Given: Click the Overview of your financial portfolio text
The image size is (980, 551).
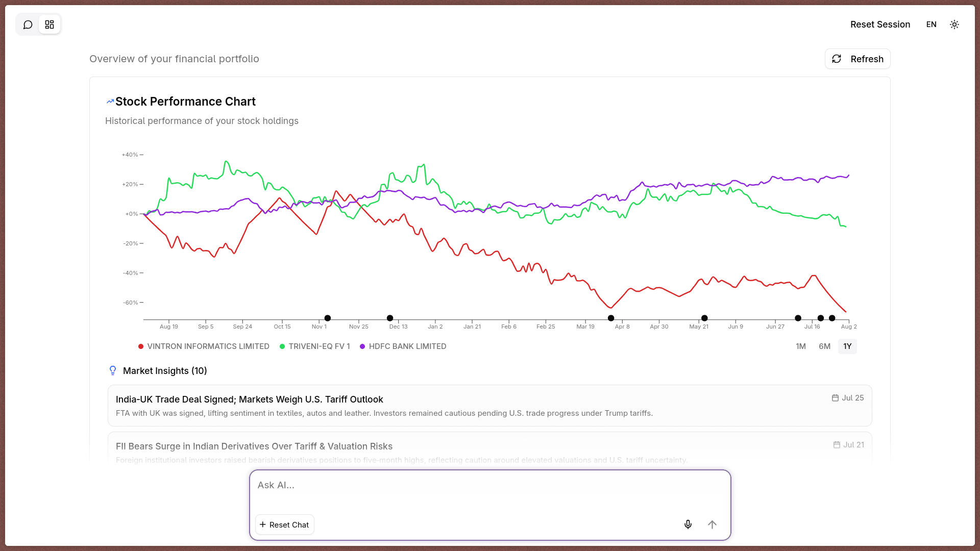Looking at the screenshot, I should 174,59.
